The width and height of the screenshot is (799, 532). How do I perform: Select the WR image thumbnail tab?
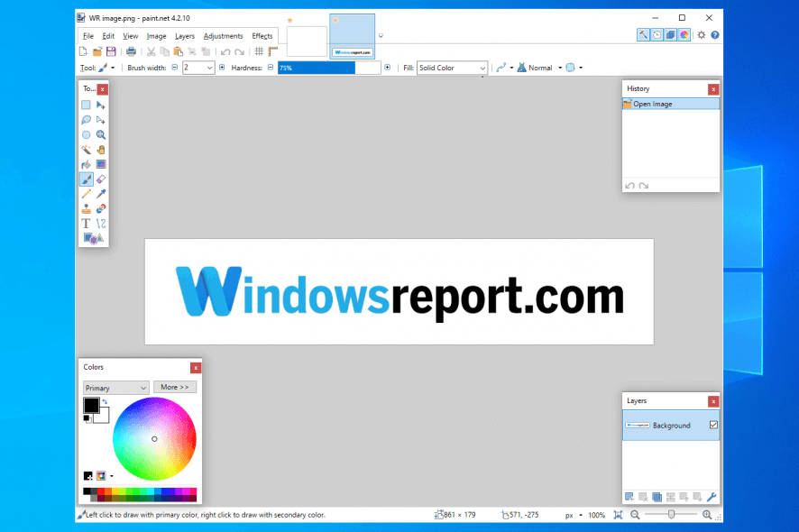click(352, 37)
